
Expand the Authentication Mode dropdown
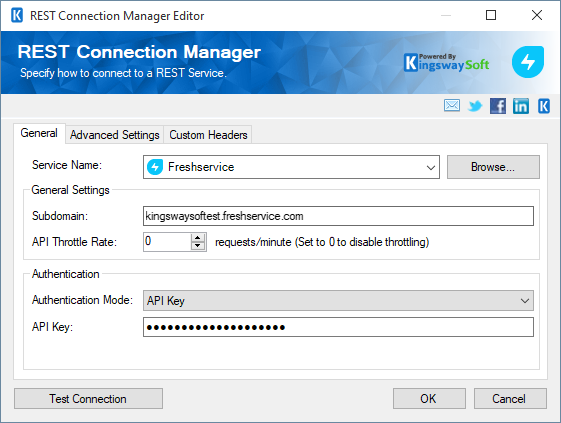coord(525,301)
